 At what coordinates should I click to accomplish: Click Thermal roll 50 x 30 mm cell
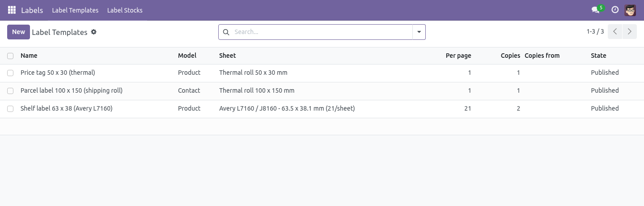253,73
